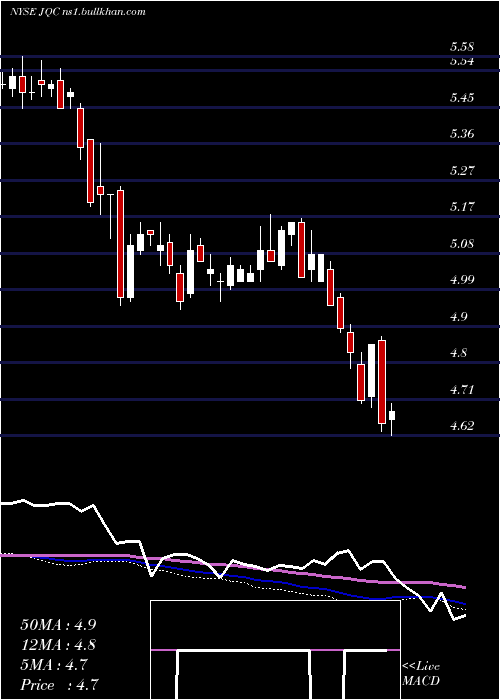
Task: Click the 5.58 price axis label
Action: click(x=462, y=46)
